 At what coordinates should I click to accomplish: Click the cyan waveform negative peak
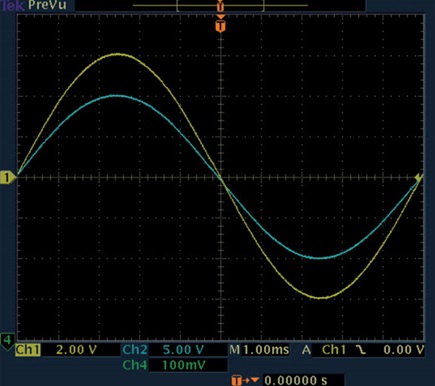click(x=320, y=257)
